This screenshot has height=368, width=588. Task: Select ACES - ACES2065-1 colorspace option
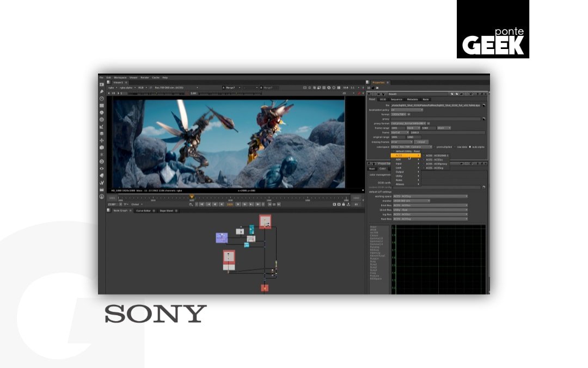pos(437,156)
